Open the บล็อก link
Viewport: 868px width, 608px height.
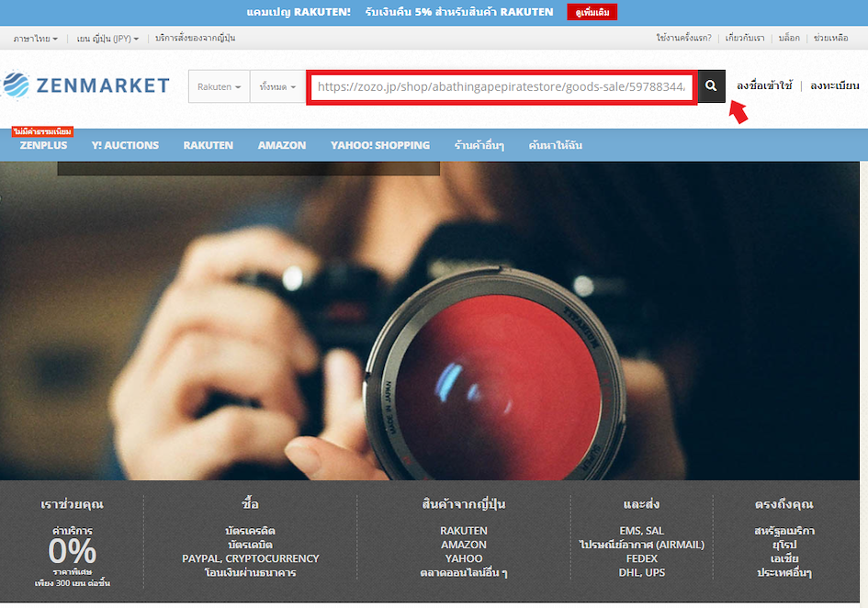point(789,39)
